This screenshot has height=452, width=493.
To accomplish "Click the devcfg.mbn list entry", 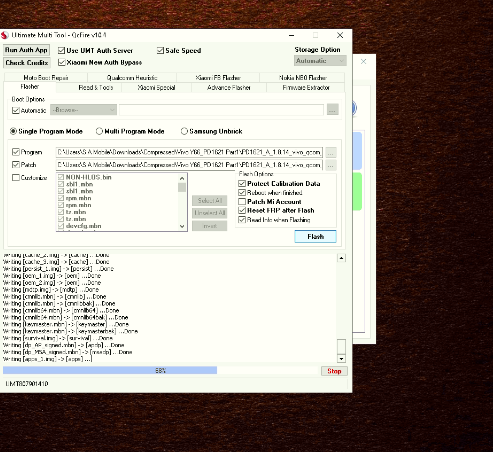I will pos(83,226).
